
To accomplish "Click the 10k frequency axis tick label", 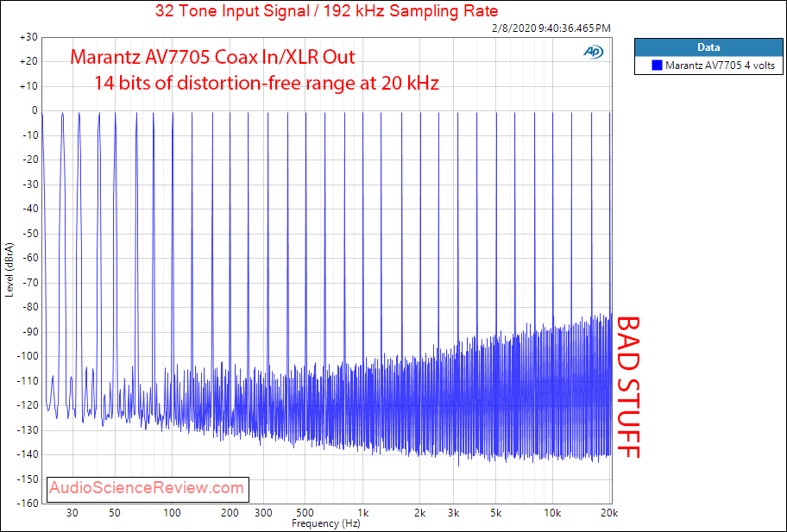I will tap(552, 513).
